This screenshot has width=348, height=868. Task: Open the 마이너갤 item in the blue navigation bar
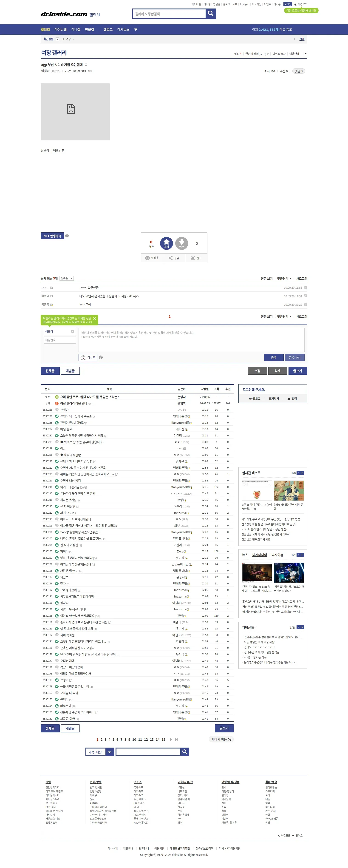tap(61, 30)
